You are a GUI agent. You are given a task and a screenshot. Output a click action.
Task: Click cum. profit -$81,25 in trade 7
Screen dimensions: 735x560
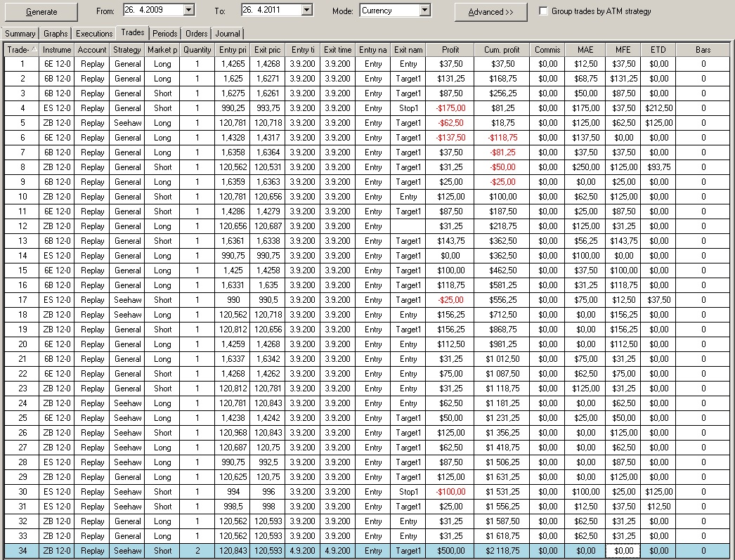[x=502, y=152]
